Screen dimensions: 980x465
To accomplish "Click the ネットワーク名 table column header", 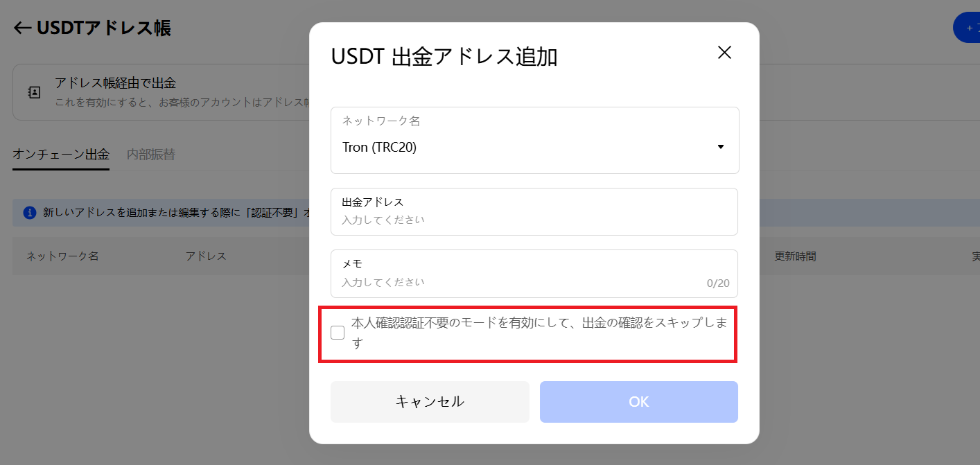I will [62, 256].
